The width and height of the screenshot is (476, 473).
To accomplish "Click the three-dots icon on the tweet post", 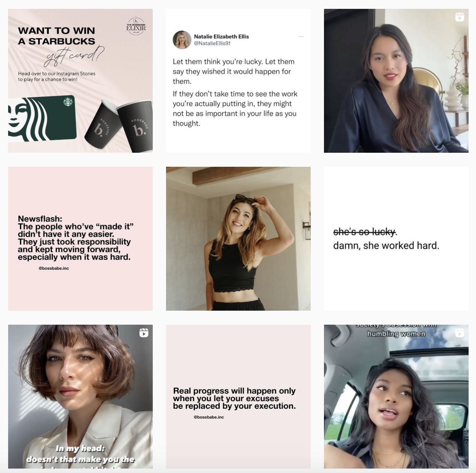I will click(x=301, y=37).
